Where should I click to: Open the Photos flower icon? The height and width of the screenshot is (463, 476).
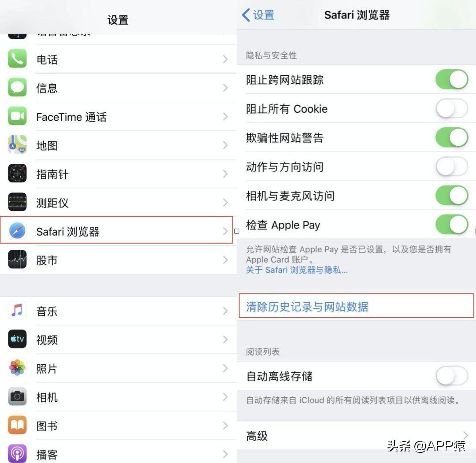pos(17,368)
